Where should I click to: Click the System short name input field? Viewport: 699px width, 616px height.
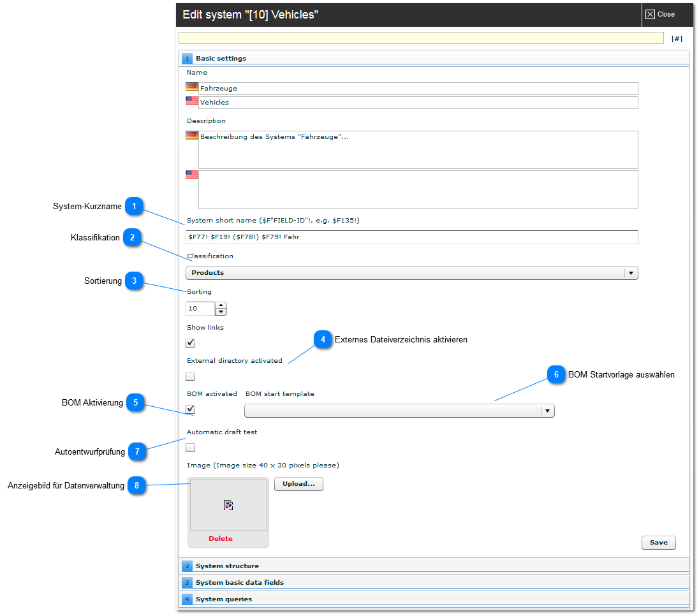412,237
